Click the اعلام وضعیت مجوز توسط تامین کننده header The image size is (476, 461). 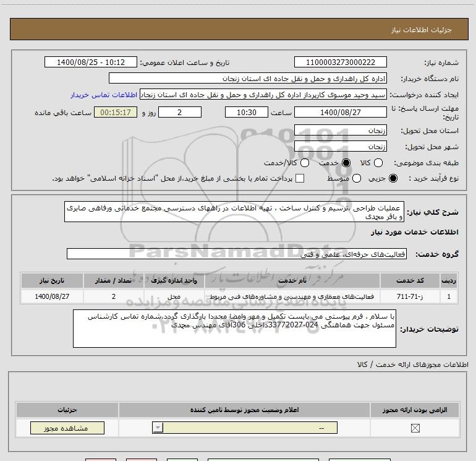coord(244,410)
